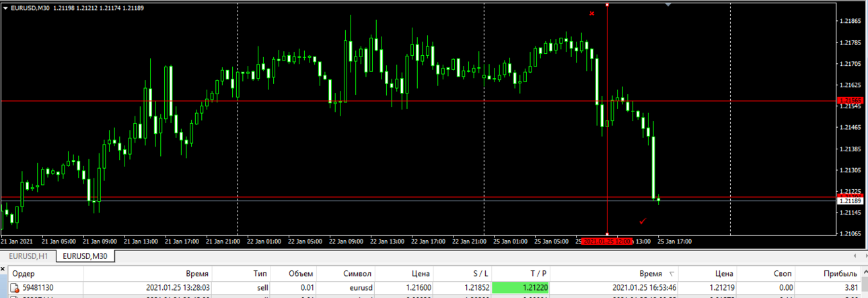The height and width of the screenshot is (298, 868).
Task: Sort by S / L column header
Action: pyautogui.click(x=462, y=274)
